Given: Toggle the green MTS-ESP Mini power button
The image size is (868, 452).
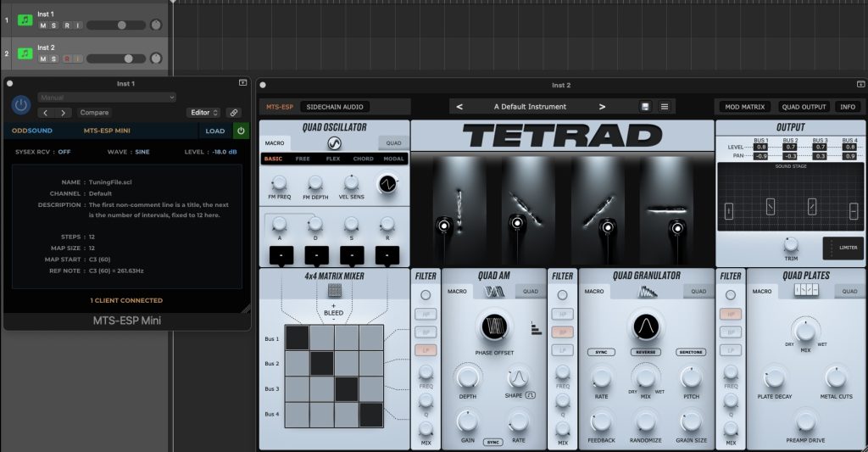Looking at the screenshot, I should tap(240, 131).
